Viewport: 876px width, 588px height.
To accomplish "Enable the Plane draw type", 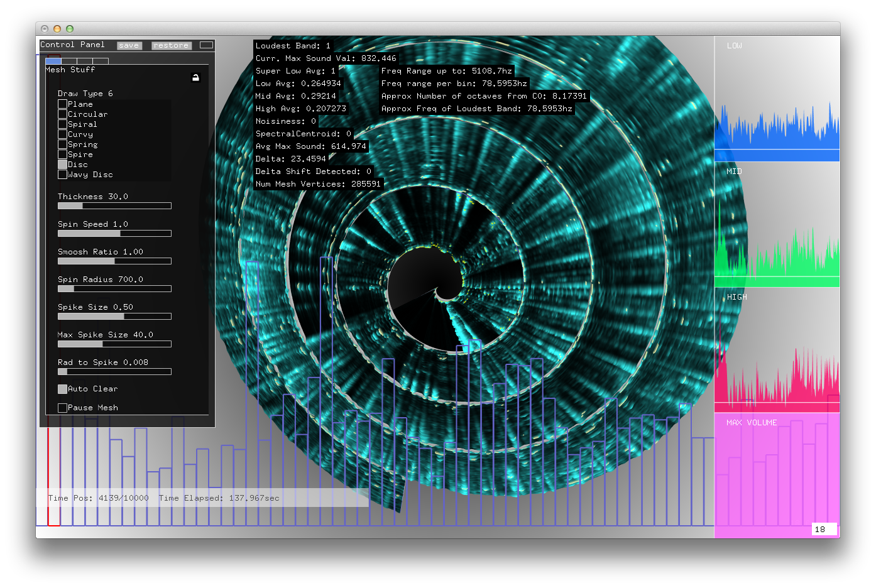I will 62,104.
